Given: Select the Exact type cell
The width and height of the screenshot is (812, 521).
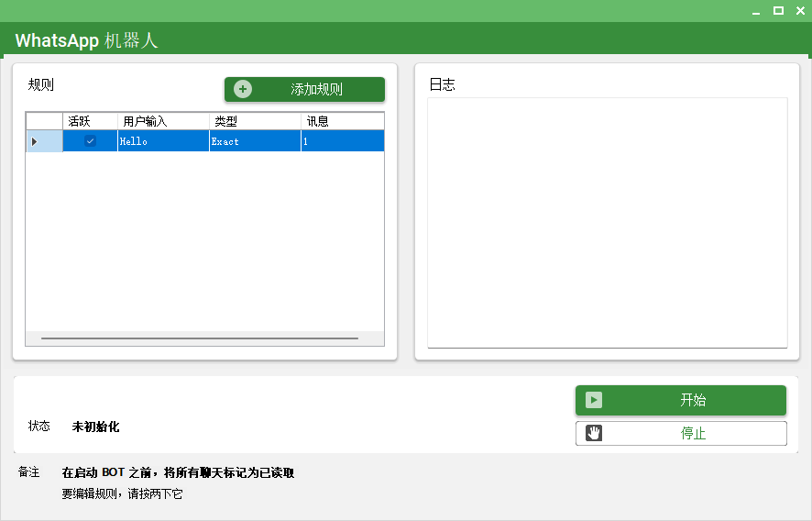Looking at the screenshot, I should tap(255, 141).
